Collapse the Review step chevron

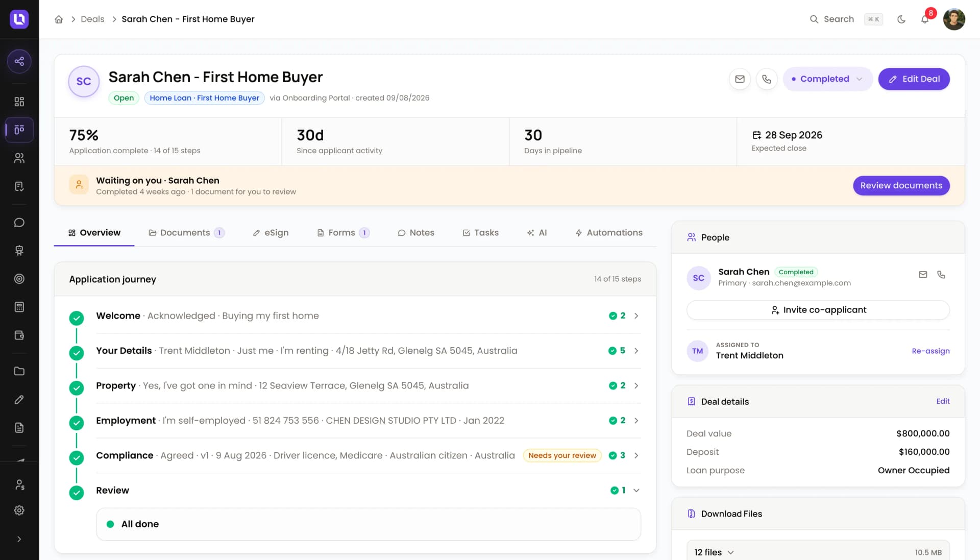tap(636, 491)
